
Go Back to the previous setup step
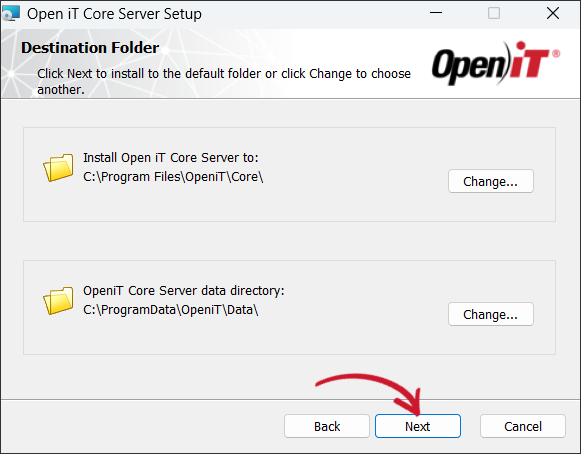pos(327,426)
